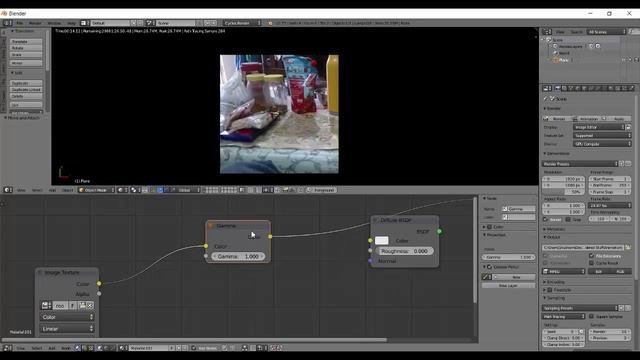
Task: Click the image browse icon in Image Texture
Action: [x=46, y=305]
